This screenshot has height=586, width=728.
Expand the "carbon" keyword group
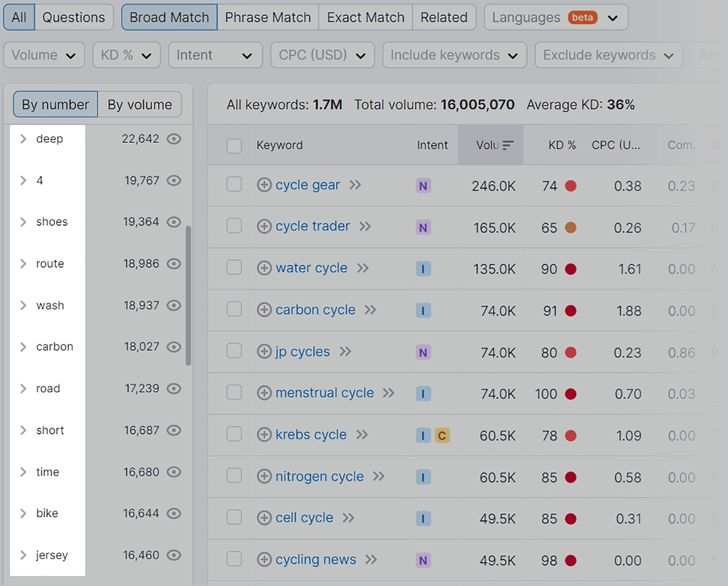[22, 347]
